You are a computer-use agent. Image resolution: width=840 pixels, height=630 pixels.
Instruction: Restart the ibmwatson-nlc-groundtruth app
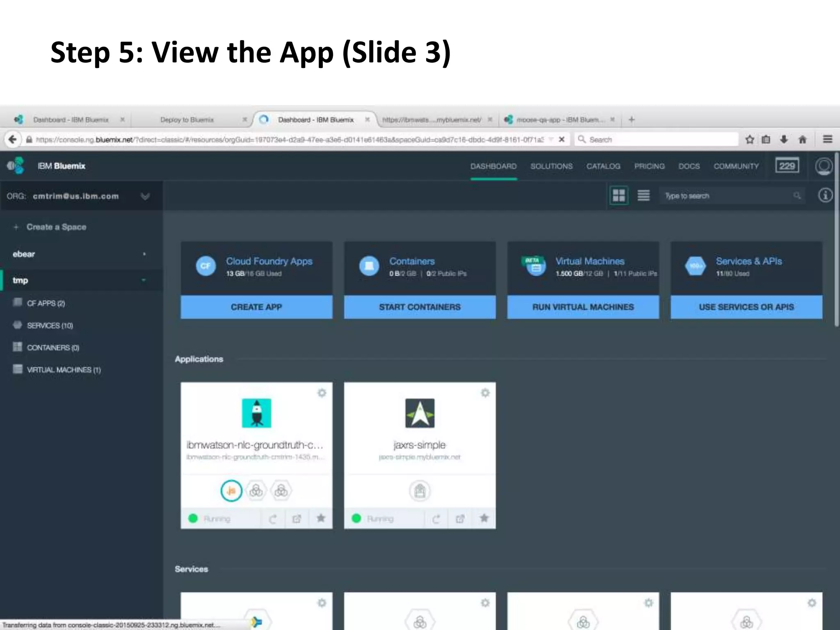[273, 519]
